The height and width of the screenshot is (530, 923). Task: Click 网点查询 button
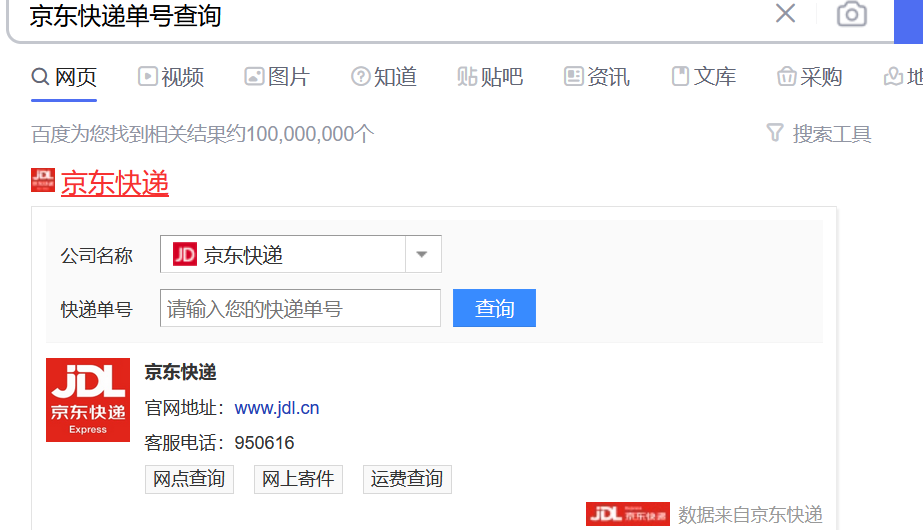click(190, 479)
